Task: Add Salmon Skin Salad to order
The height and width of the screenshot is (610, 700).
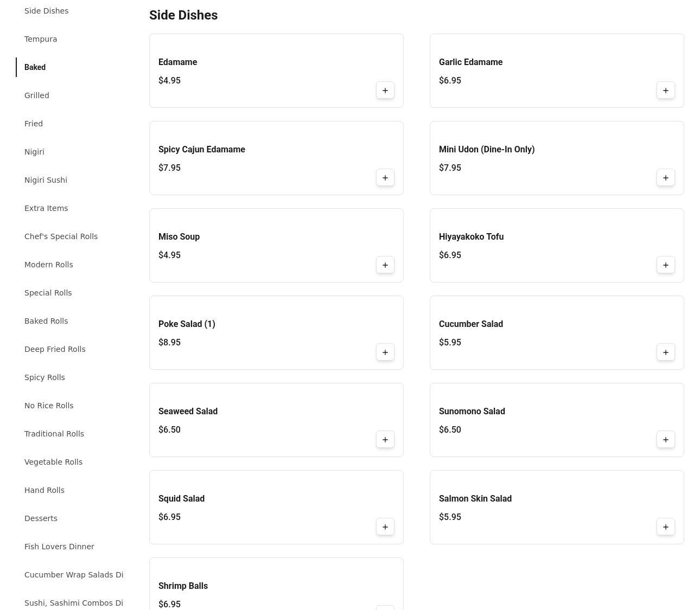Action: (x=666, y=527)
